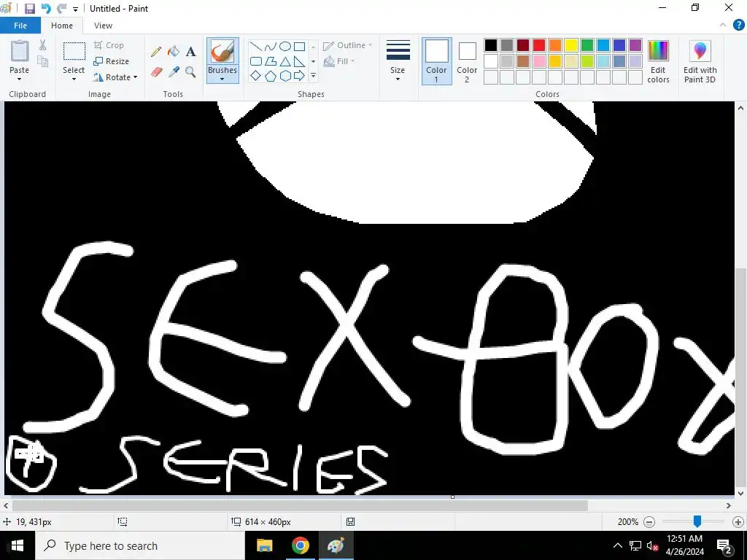Activate Color 2 selector
Screen dimensions: 747x560
tap(467, 61)
